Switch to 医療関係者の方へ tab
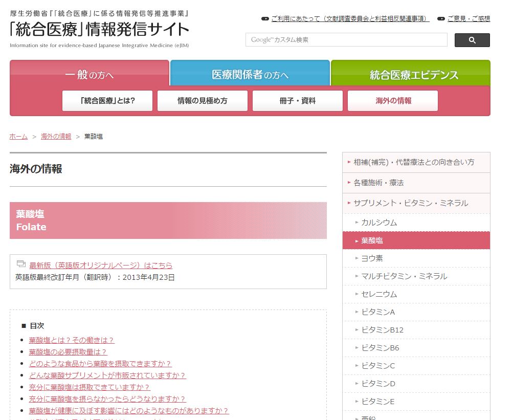The width and height of the screenshot is (513, 420). pyautogui.click(x=250, y=75)
